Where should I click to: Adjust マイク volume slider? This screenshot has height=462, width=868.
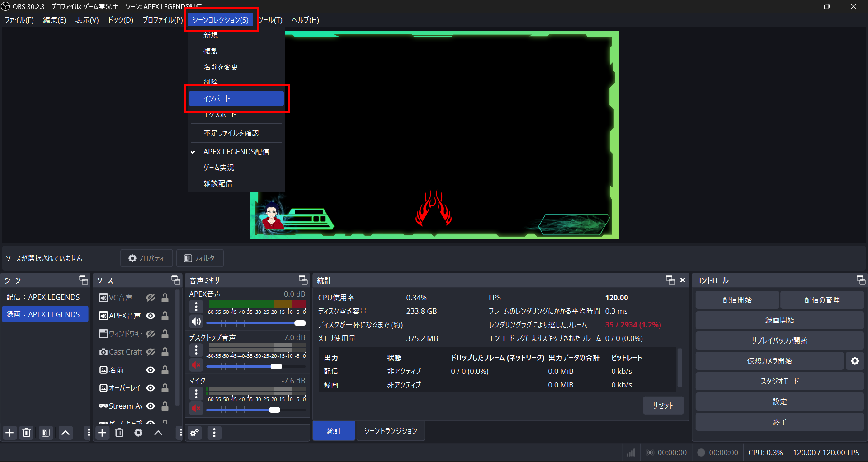pos(256,410)
